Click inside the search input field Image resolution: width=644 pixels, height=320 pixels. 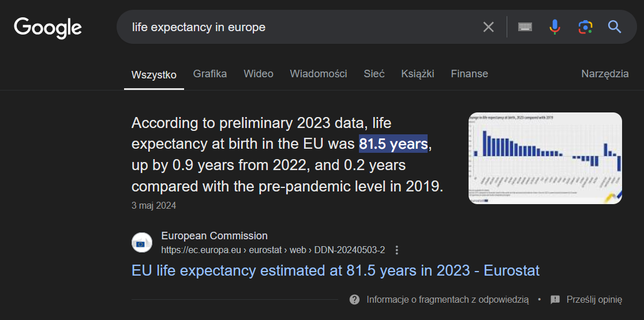[x=300, y=27]
